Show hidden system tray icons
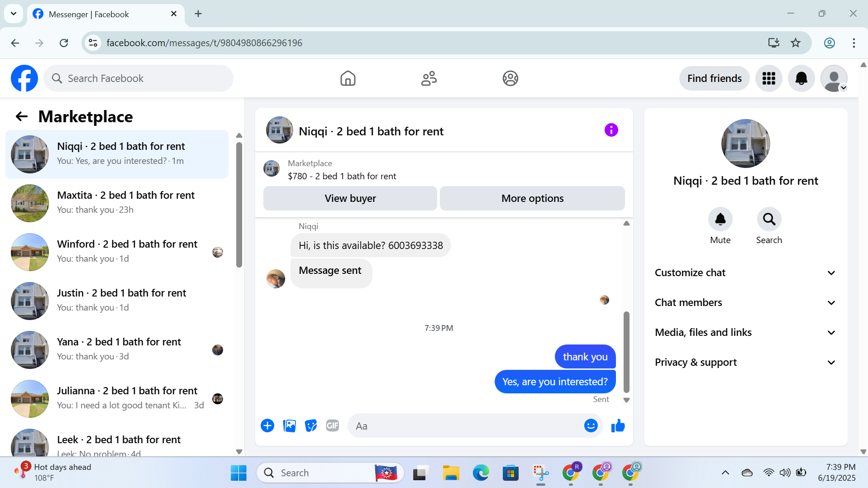868x488 pixels. click(725, 473)
